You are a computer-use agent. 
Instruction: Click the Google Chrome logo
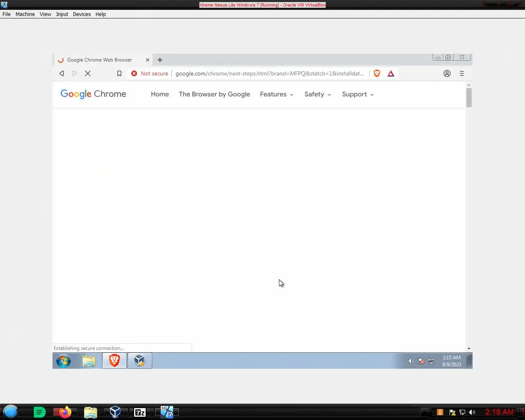pos(94,94)
